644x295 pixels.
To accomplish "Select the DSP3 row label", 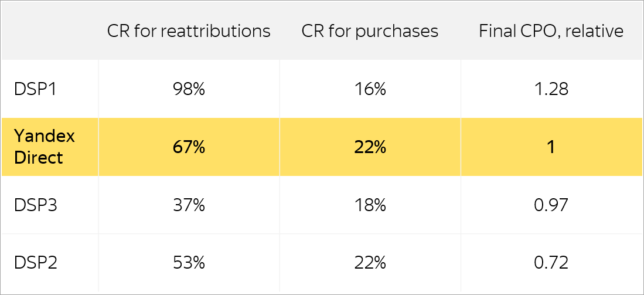I will coord(35,205).
